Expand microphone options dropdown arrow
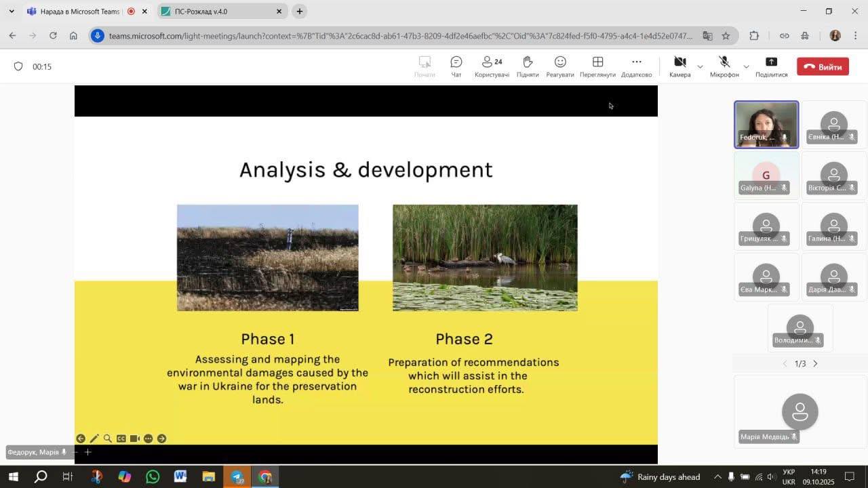Viewport: 868px width, 488px height. pos(746,66)
